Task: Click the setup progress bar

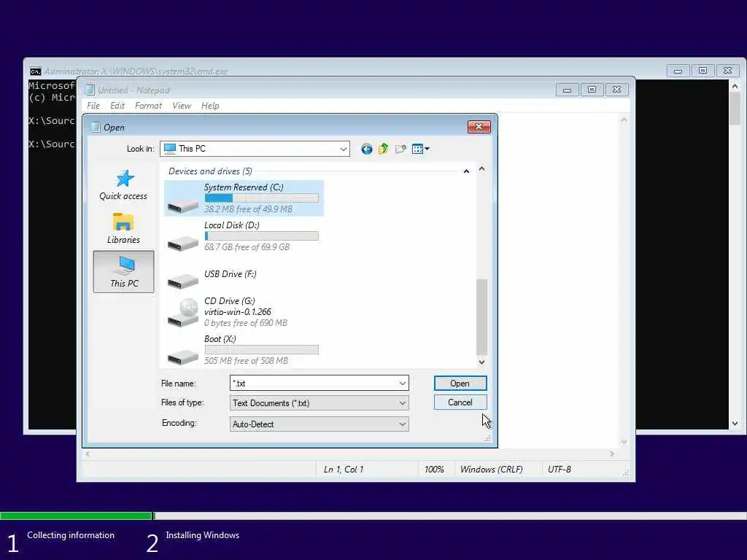Action: tap(373, 516)
